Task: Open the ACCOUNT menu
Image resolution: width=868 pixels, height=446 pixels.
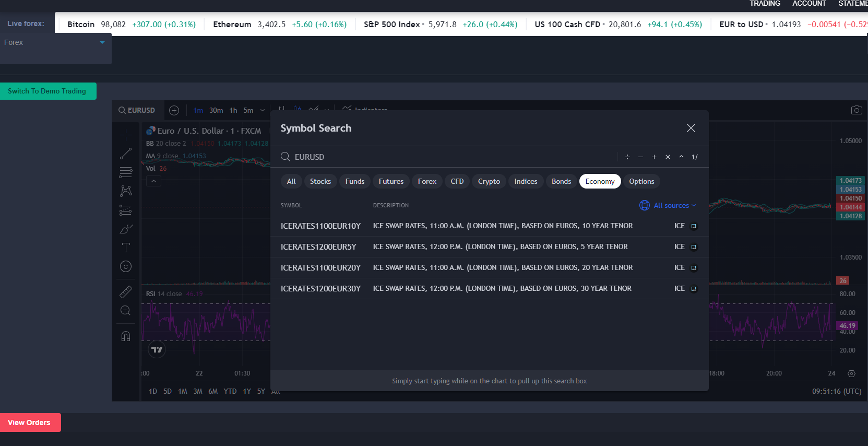Action: pos(809,4)
